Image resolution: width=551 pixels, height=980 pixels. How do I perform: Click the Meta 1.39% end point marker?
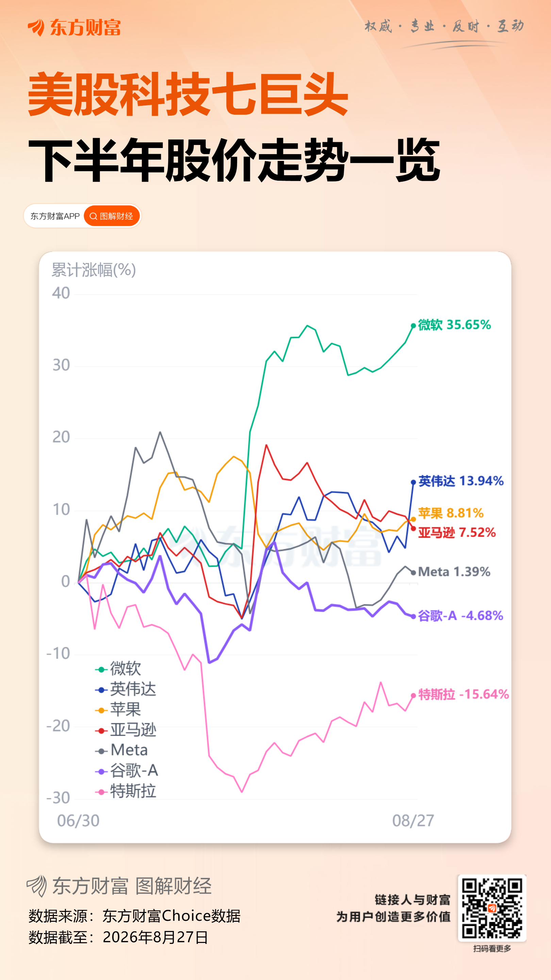click(413, 573)
